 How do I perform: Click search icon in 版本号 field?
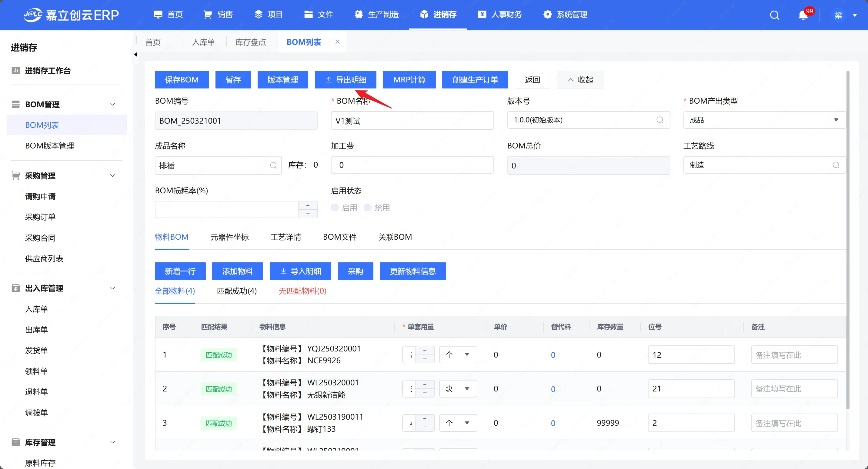pyautogui.click(x=659, y=120)
